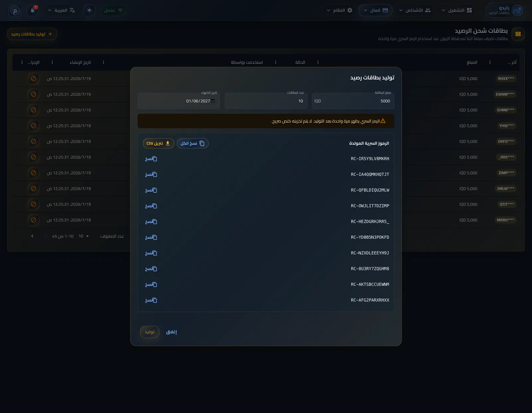Image resolution: width=532 pixels, height=413 pixels.
Task: Click the generated code text RC-IR5Y9LV8MKRH
Action: (370, 159)
